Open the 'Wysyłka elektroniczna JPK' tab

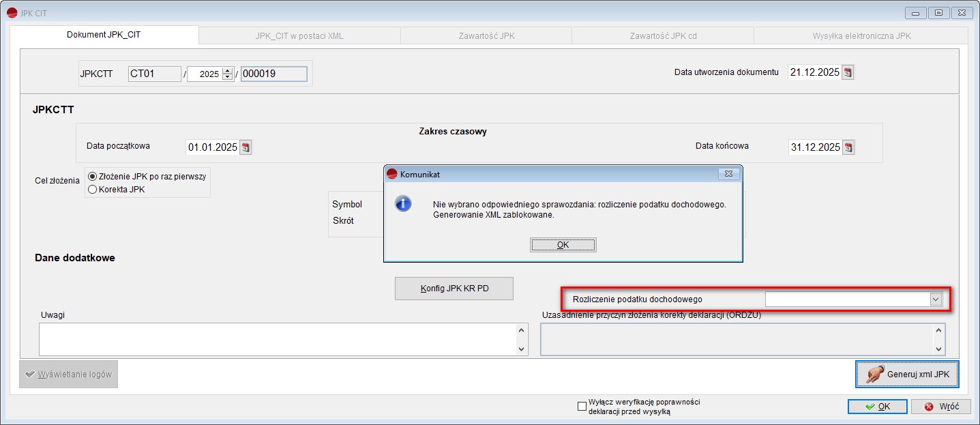click(861, 35)
